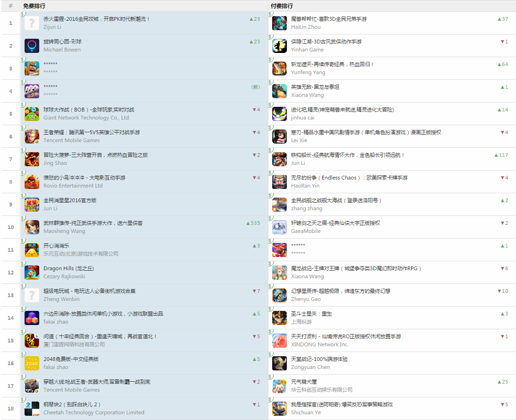Click the 铁钩船长 pirate icon
516x420 pixels.
(x=279, y=159)
